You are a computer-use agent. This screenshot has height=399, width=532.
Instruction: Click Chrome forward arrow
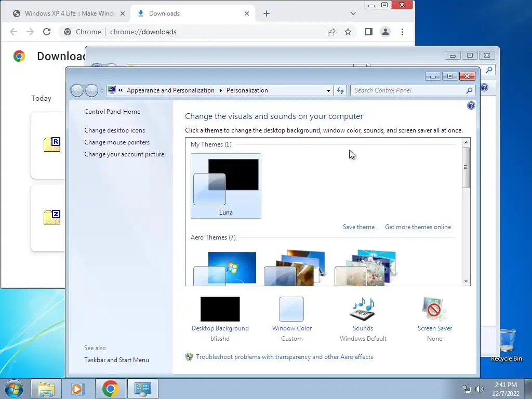click(x=30, y=32)
